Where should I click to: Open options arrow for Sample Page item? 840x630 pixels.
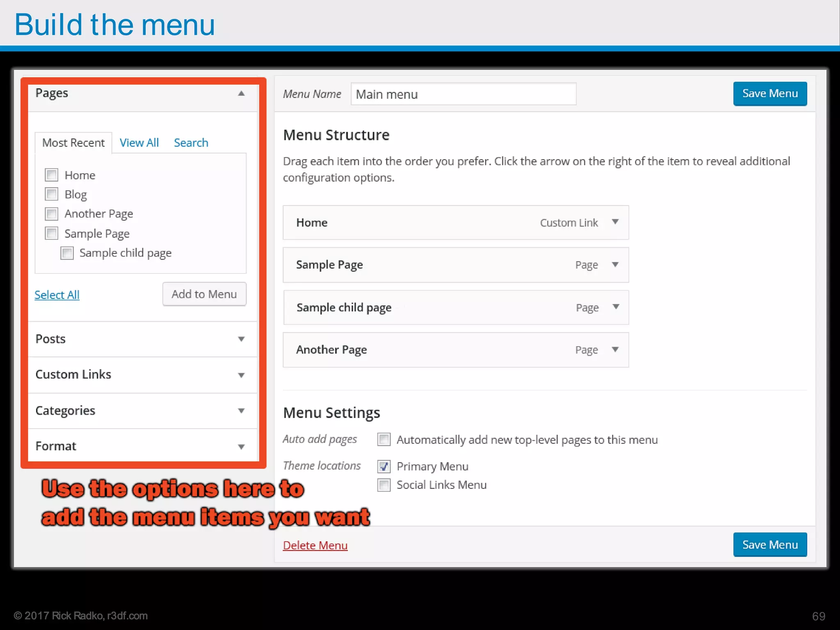615,265
